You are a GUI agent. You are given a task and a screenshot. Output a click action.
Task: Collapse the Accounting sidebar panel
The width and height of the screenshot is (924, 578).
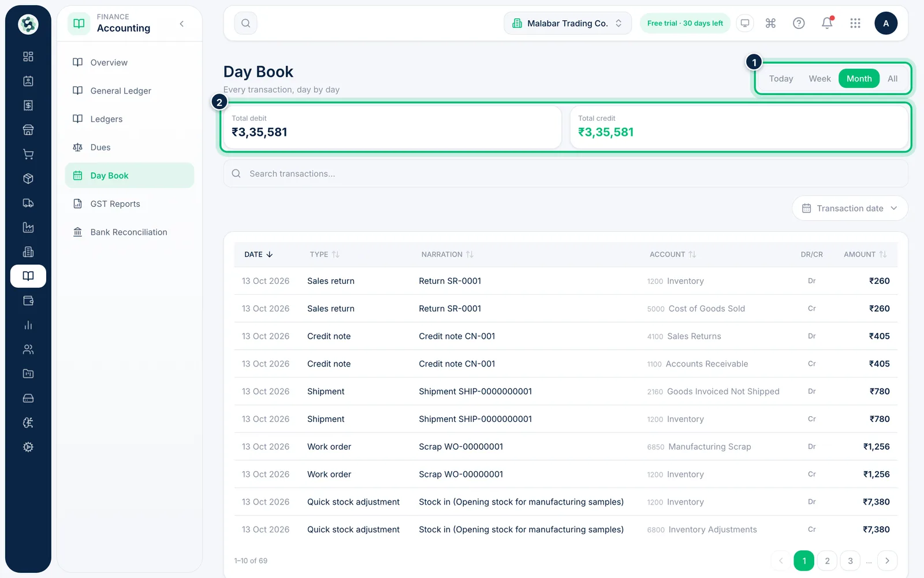(x=182, y=24)
